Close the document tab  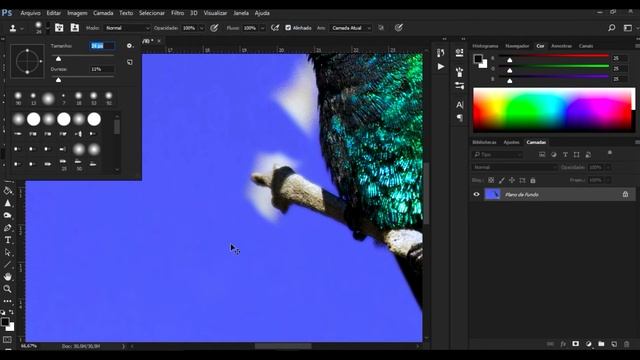[159, 41]
